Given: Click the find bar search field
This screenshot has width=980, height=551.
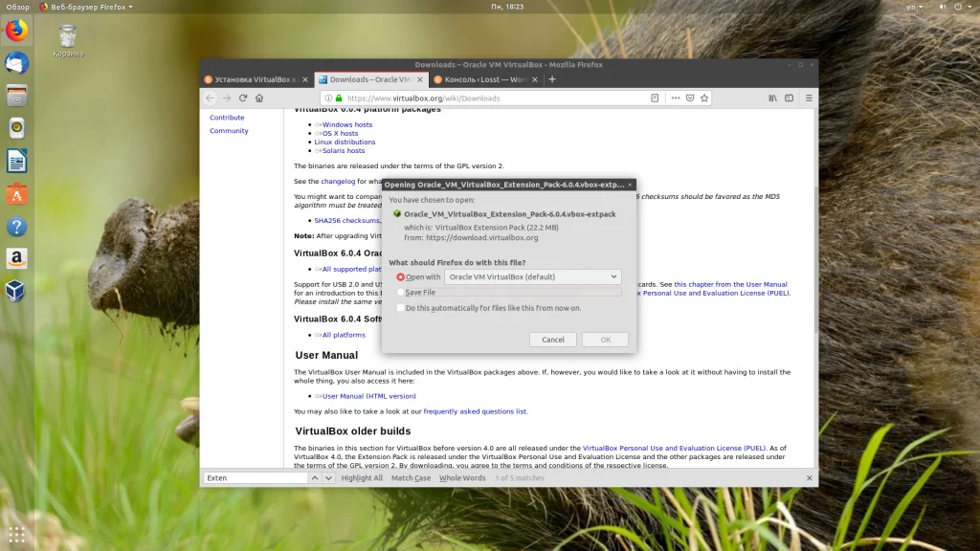Looking at the screenshot, I should pyautogui.click(x=255, y=477).
